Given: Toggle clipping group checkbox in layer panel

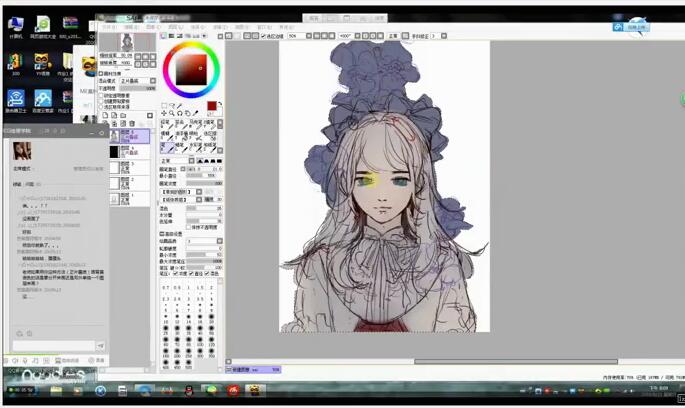Looking at the screenshot, I should (x=101, y=101).
